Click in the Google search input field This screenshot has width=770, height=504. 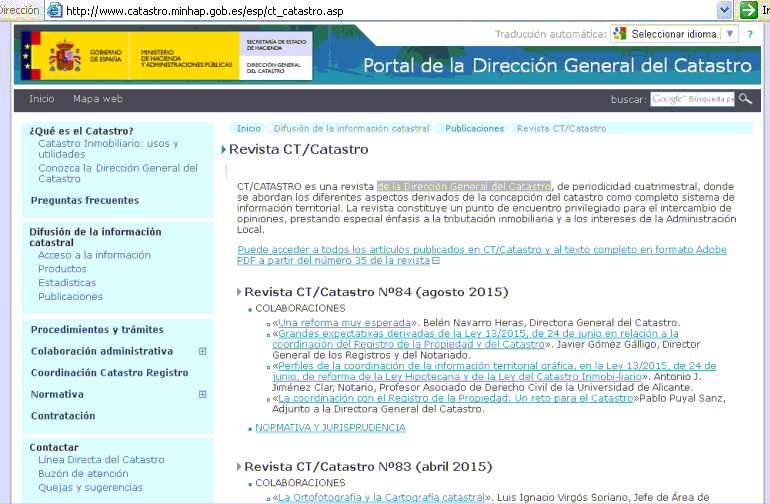[692, 99]
